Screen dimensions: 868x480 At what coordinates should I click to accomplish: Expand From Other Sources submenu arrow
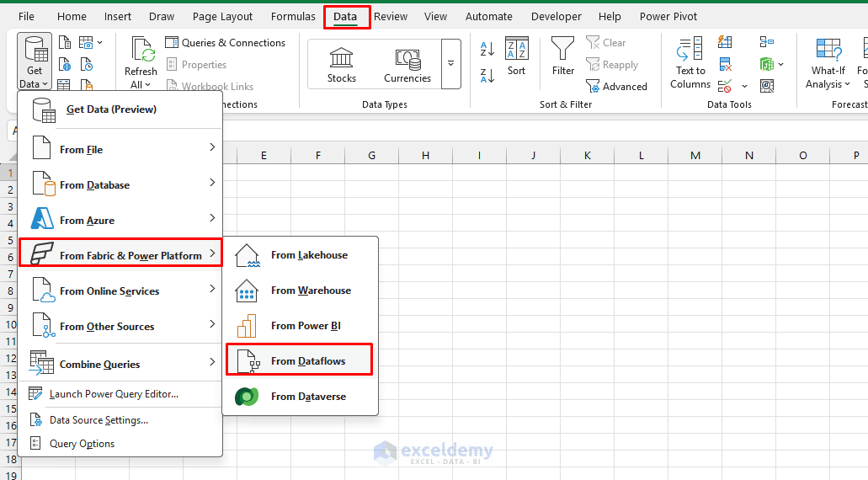tap(212, 324)
